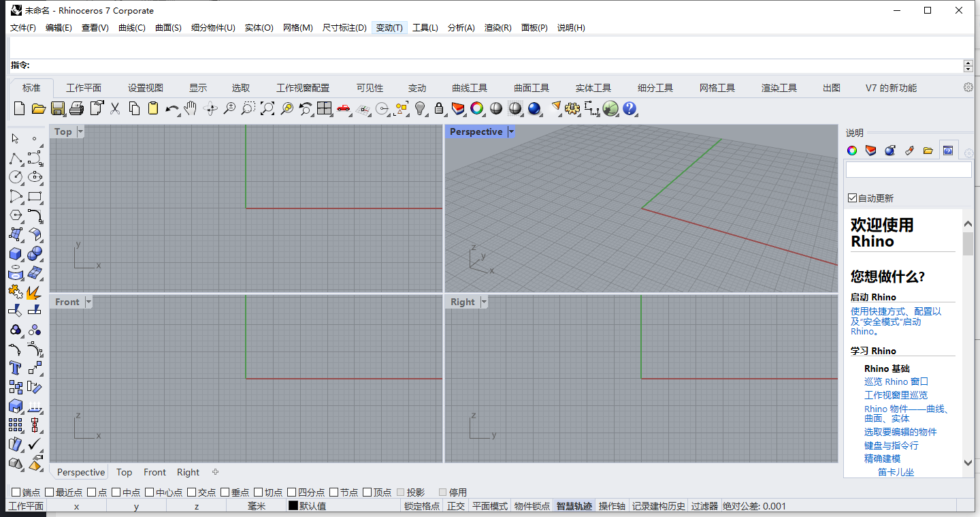
Task: Undo with the curved arrow toolbar icon
Action: (x=172, y=108)
